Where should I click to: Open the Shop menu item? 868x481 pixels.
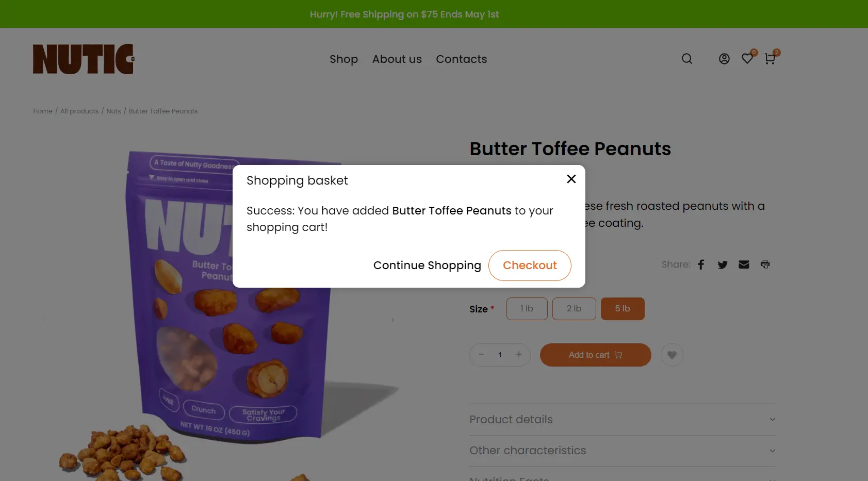click(x=343, y=59)
